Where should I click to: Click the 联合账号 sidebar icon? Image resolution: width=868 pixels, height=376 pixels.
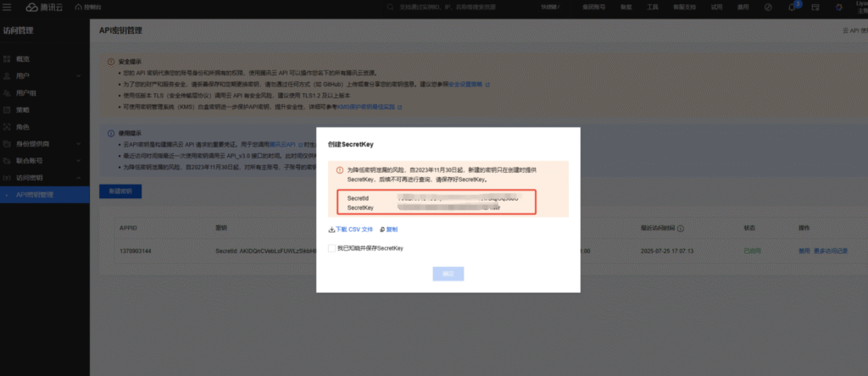click(x=7, y=162)
